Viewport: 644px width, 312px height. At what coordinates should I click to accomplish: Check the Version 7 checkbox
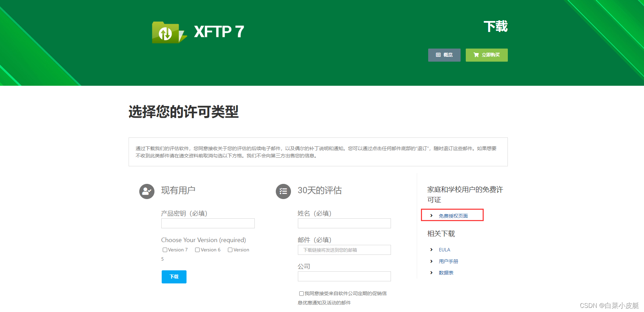165,250
